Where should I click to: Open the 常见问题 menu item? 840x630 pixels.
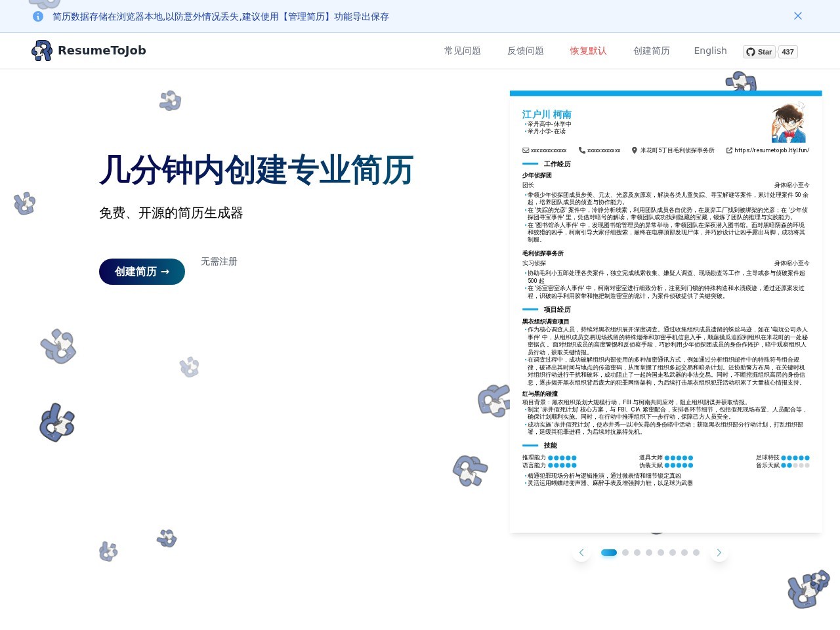(x=463, y=51)
